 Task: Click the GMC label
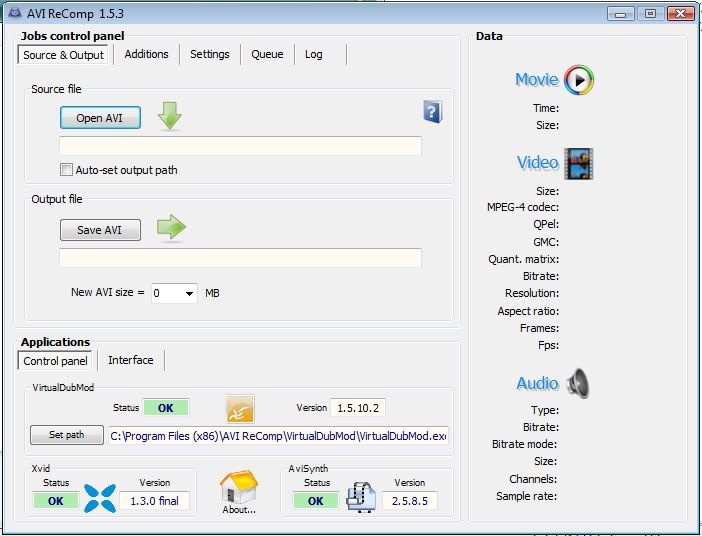(546, 242)
